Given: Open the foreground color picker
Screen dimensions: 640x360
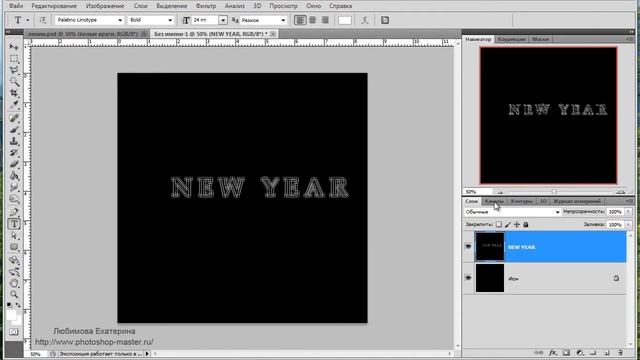Looking at the screenshot, I should 11,315.
